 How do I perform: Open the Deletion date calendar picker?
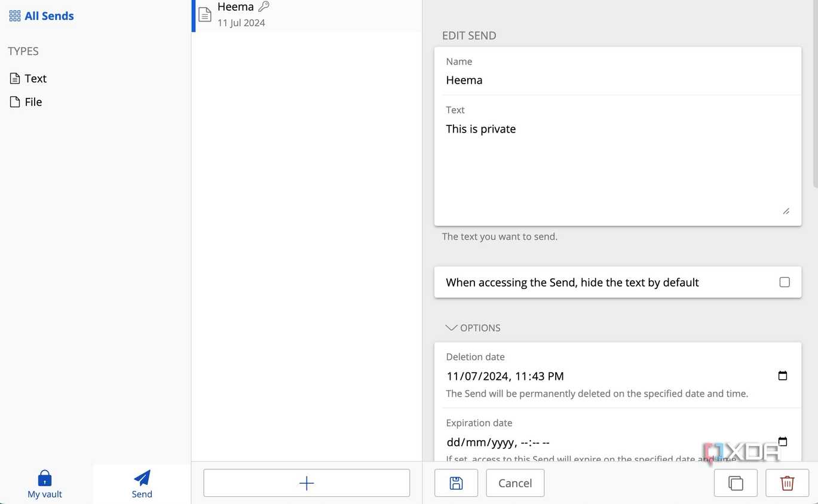tap(783, 376)
